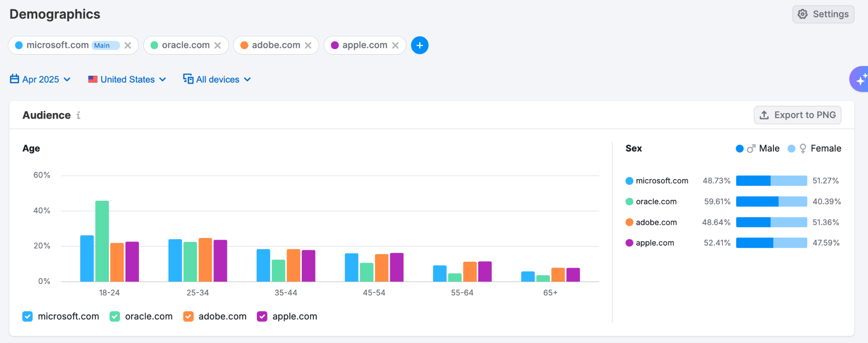Open the Apr 2025 date picker
The height and width of the screenshot is (343, 868).
pos(40,80)
